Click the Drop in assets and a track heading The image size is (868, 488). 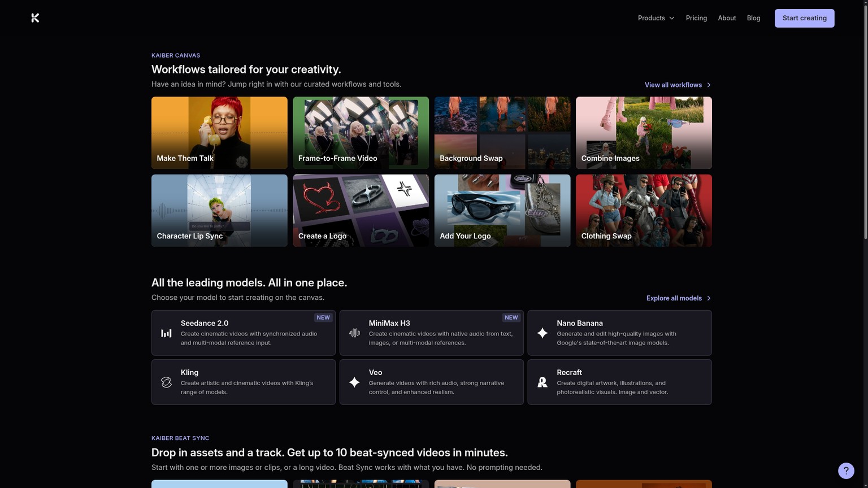pyautogui.click(x=329, y=452)
